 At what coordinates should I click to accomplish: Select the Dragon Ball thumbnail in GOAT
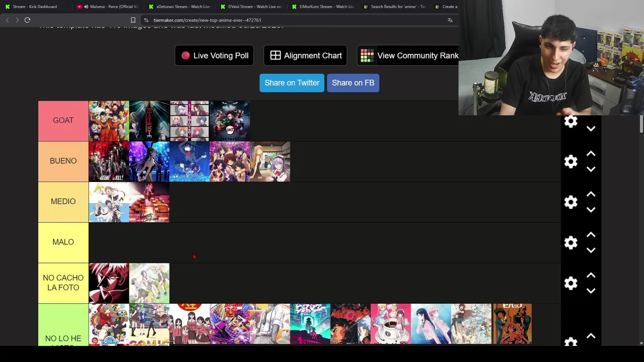[109, 121]
